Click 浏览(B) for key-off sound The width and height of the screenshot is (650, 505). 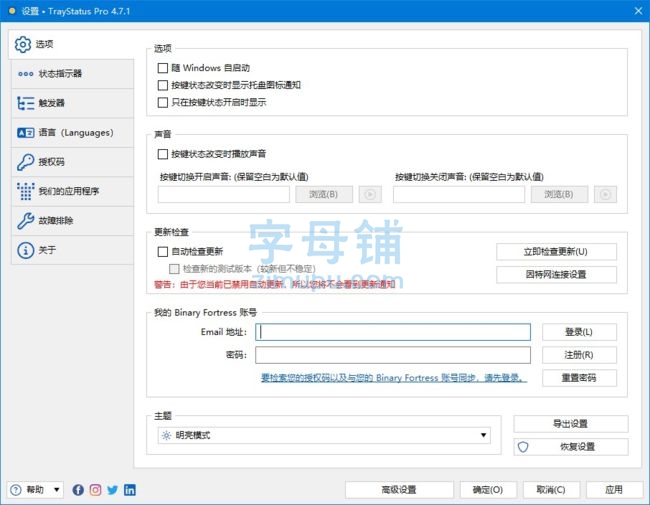(559, 194)
